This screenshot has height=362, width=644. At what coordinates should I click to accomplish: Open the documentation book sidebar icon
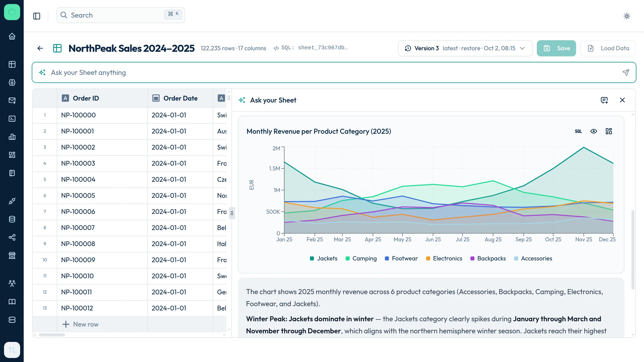pos(12,302)
